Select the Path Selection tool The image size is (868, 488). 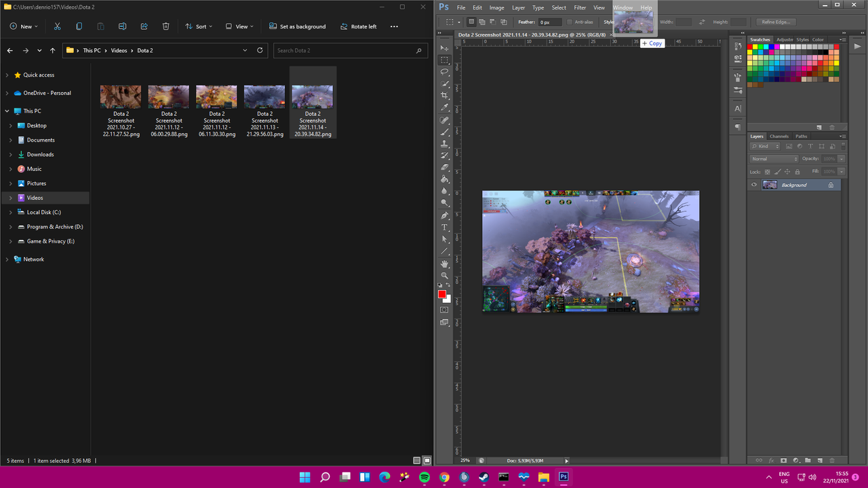coord(445,239)
